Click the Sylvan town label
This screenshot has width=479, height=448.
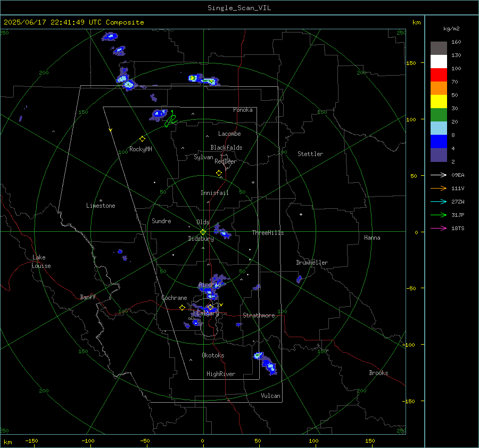[x=203, y=157]
